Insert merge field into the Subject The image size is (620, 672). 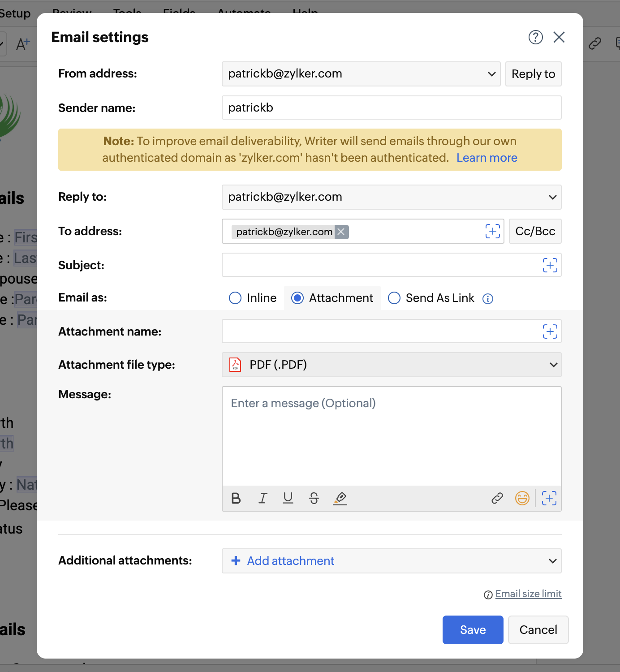click(550, 265)
